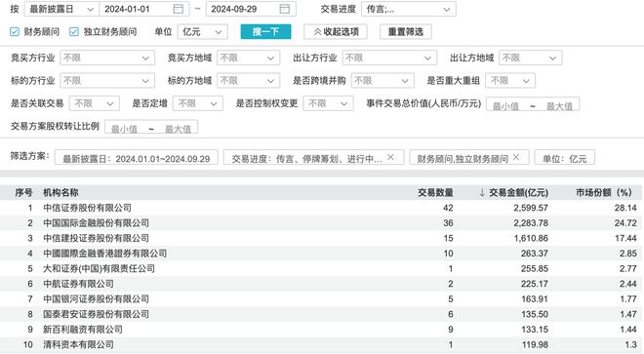Remove the 交易进度 filter tag
This screenshot has height=354, width=644.
(390, 157)
